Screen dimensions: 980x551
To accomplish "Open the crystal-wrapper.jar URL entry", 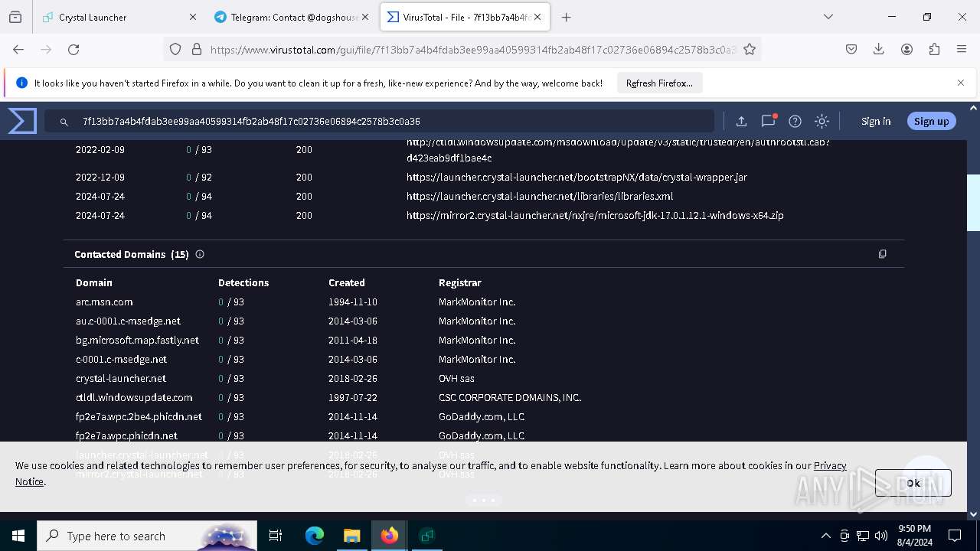I will click(x=577, y=177).
